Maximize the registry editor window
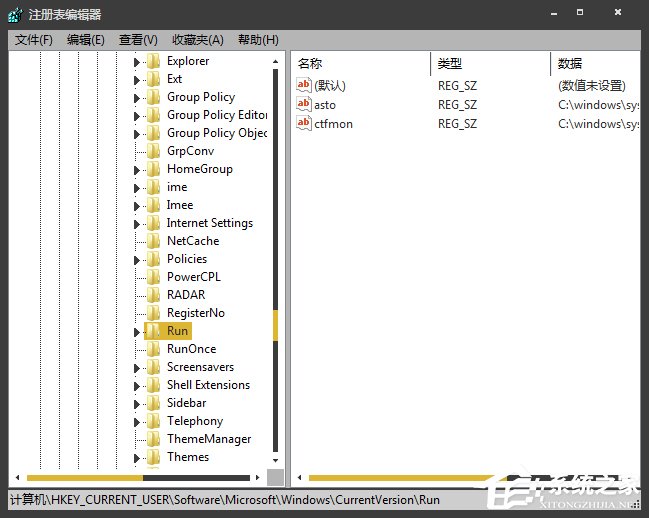The image size is (649, 518). [580, 12]
